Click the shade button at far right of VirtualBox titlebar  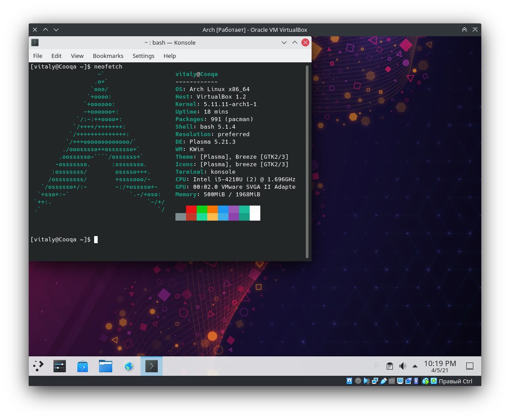(x=475, y=30)
